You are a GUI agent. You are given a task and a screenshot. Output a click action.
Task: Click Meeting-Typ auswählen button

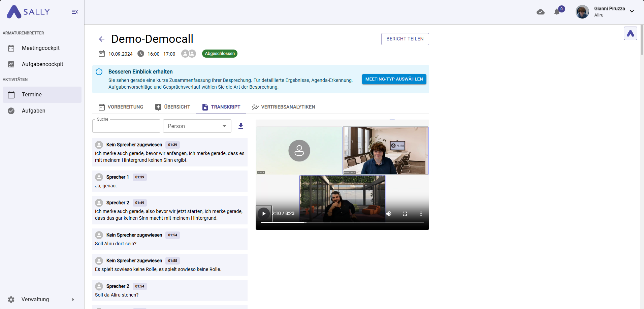coord(394,79)
